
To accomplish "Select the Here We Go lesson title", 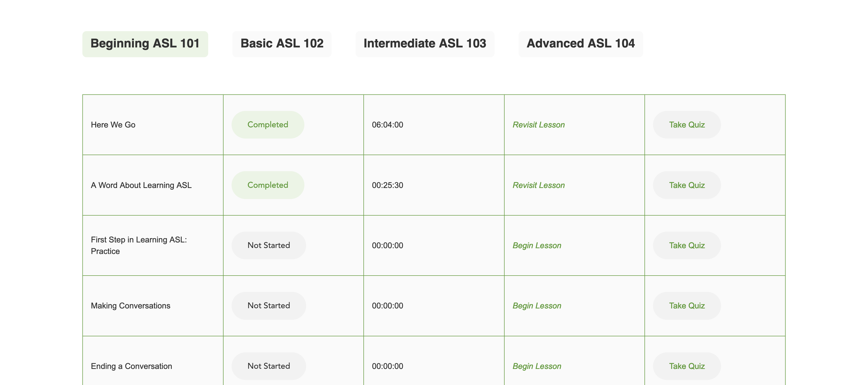I will click(113, 125).
